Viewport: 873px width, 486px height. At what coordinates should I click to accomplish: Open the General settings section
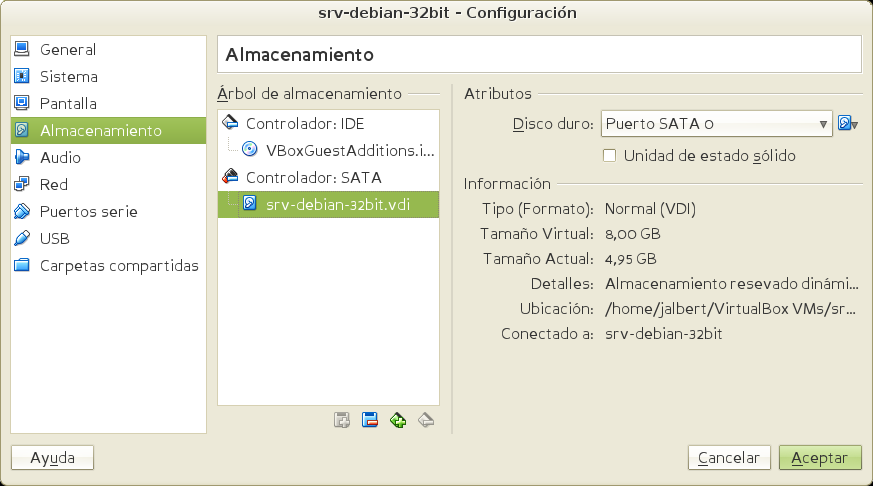(67, 49)
